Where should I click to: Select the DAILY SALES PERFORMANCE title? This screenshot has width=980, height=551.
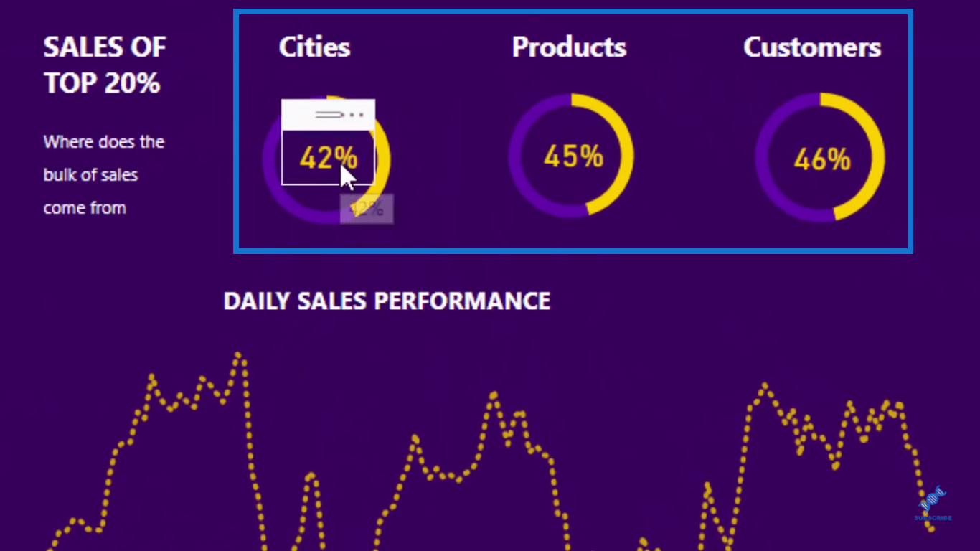387,301
